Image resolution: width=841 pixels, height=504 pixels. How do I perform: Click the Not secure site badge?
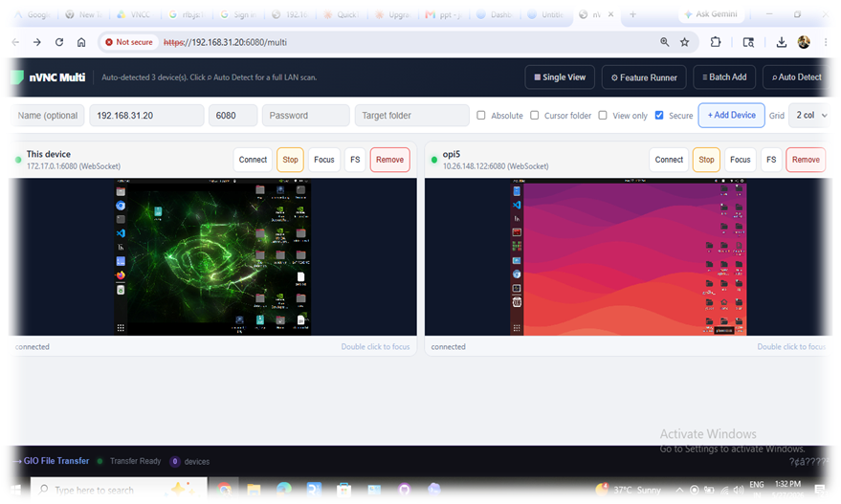pos(129,42)
